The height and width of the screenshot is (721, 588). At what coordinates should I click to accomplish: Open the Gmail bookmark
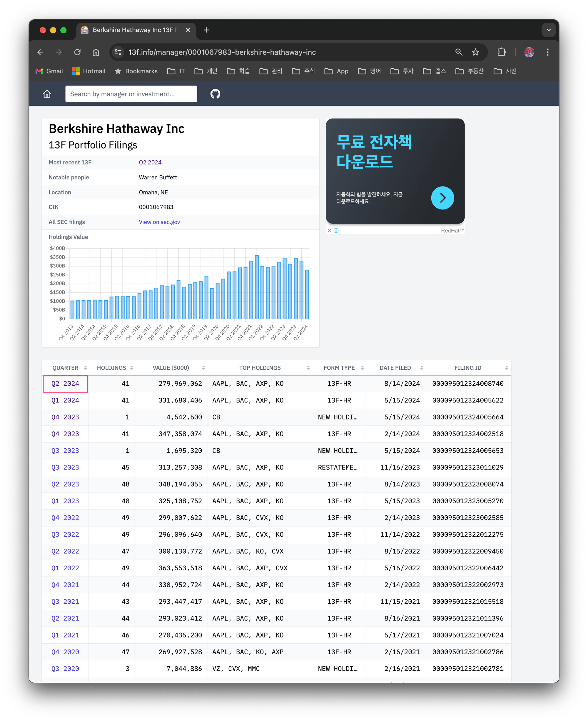coord(49,71)
